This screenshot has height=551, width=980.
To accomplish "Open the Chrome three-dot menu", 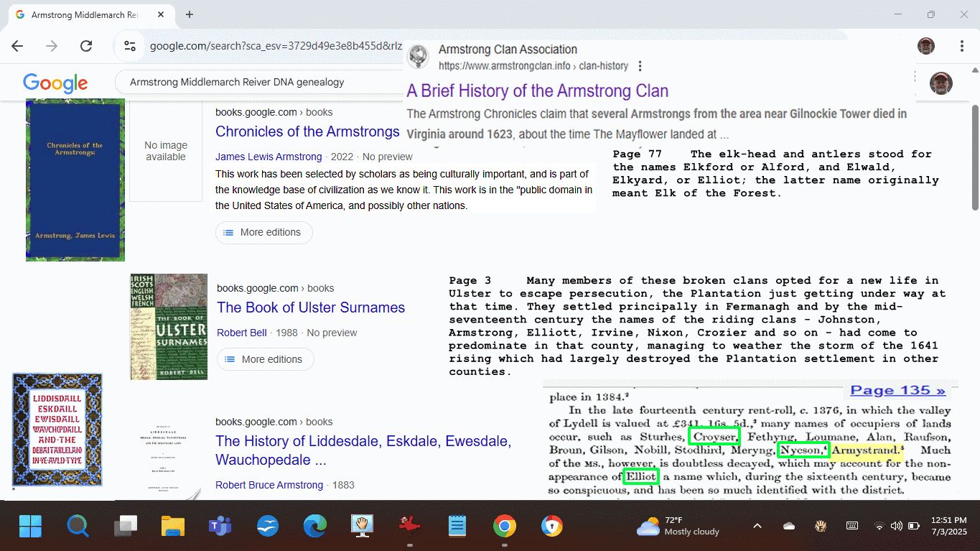I will pos(961,46).
